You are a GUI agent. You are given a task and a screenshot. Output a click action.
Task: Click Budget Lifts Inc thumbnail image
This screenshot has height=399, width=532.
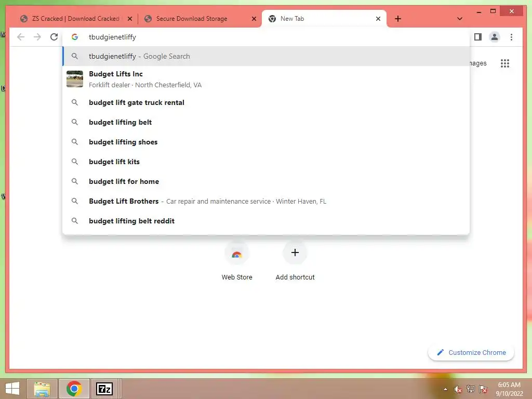click(75, 79)
